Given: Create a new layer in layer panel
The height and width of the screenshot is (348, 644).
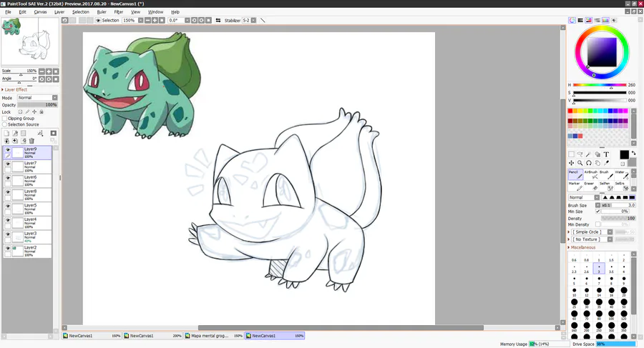Looking at the screenshot, I should tap(6, 134).
